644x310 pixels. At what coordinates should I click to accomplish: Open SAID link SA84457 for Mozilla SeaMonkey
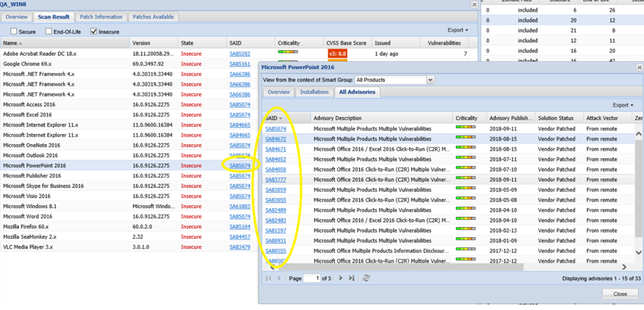[240, 237]
